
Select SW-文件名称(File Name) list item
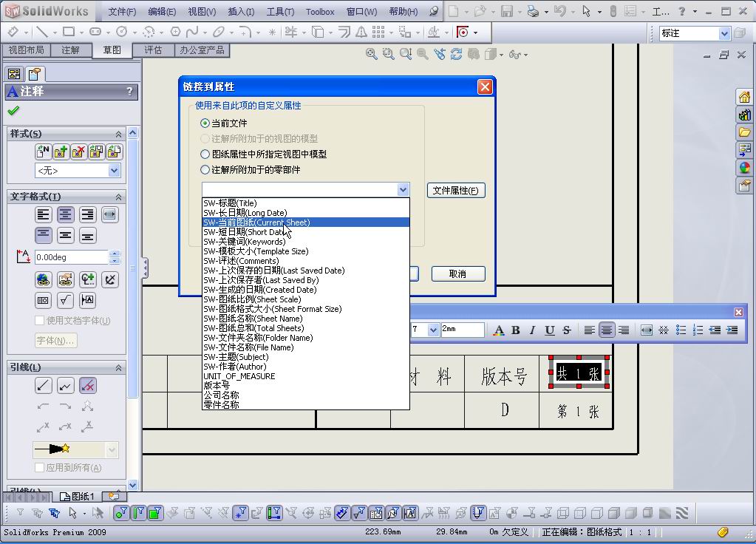[306, 347]
